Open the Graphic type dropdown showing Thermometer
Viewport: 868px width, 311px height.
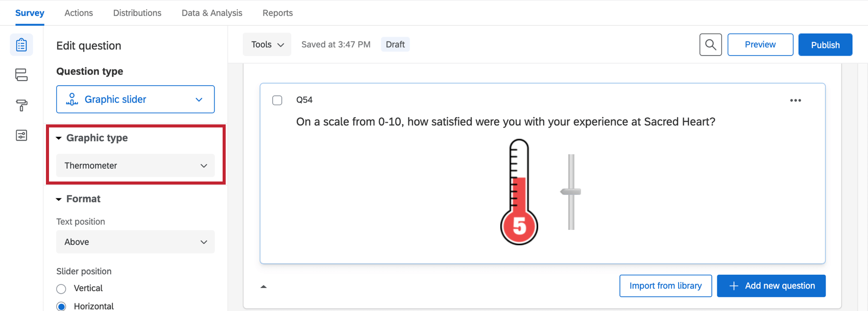pyautogui.click(x=135, y=165)
